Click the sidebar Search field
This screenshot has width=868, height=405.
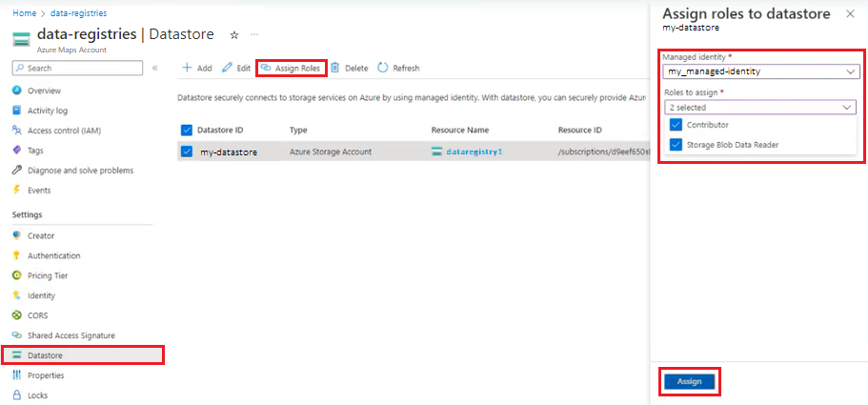click(x=77, y=68)
